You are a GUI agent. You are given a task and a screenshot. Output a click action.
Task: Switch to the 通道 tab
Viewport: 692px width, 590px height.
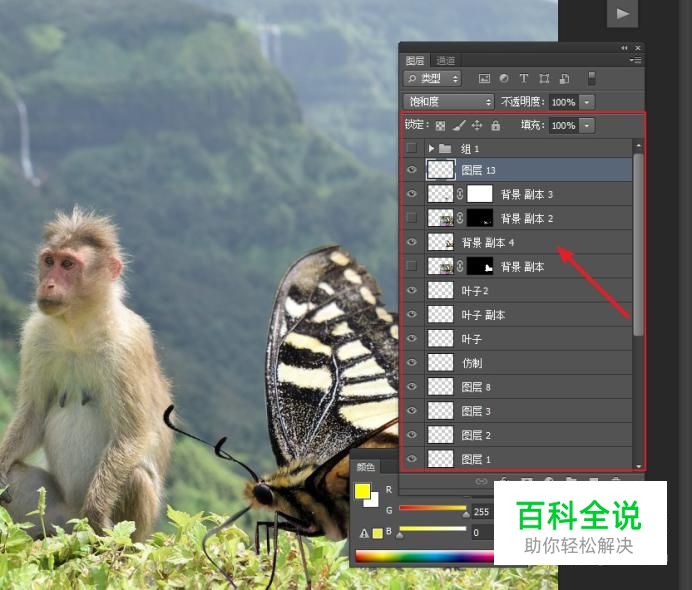446,60
